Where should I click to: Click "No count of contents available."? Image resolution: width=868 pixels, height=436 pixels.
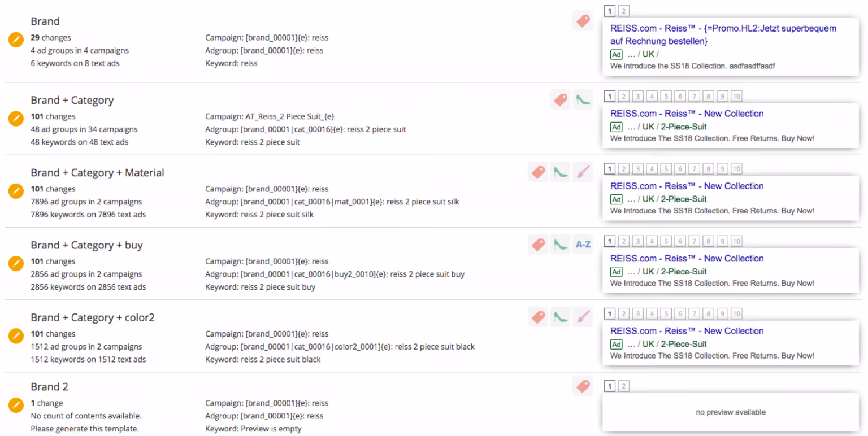point(86,416)
